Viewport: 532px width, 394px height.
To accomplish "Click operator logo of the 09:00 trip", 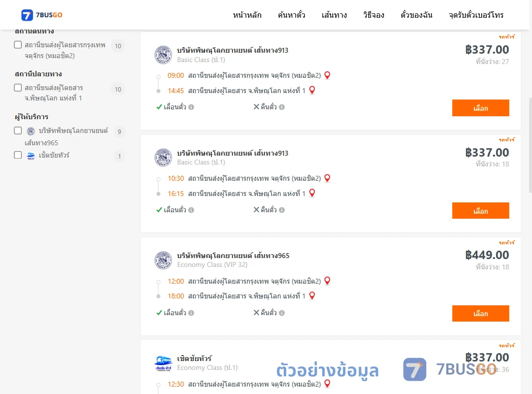I will 163,55.
